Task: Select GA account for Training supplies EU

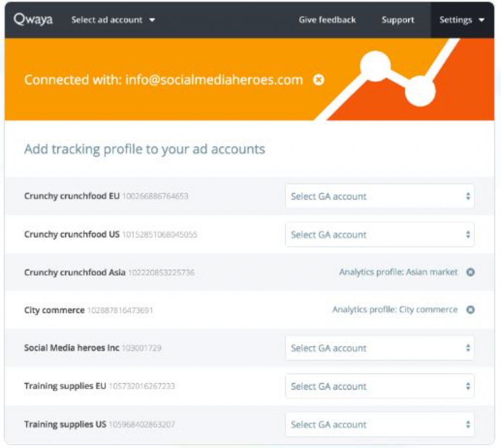Action: [380, 386]
